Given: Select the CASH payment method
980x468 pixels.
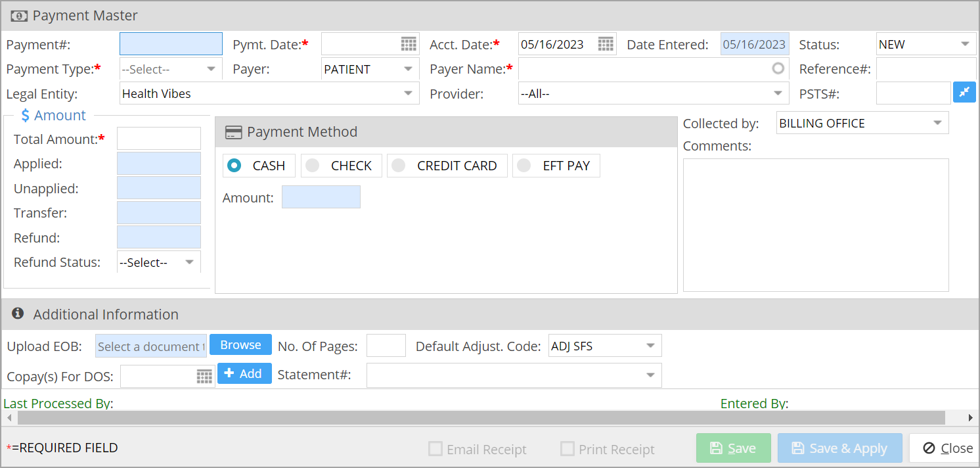Looking at the screenshot, I should [x=234, y=166].
